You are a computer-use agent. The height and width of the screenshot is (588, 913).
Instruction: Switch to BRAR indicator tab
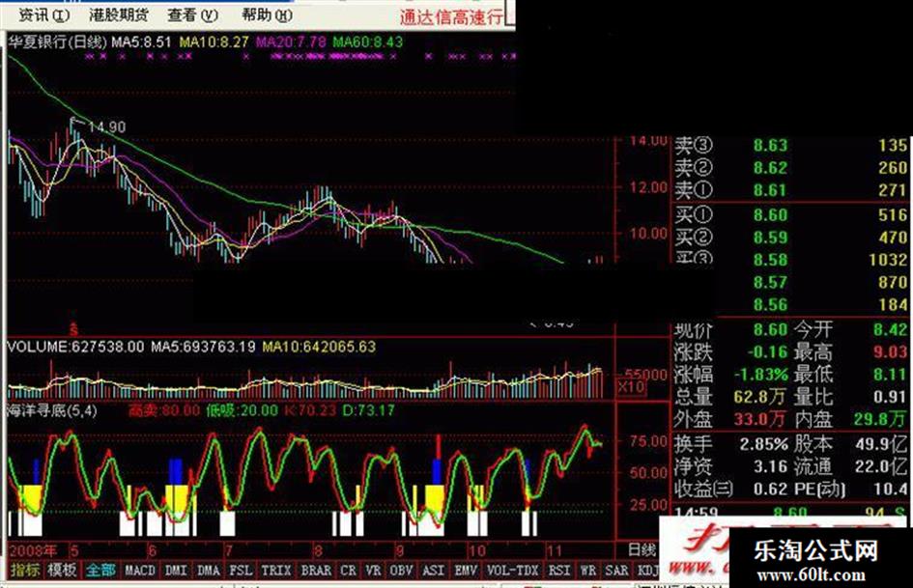(316, 570)
